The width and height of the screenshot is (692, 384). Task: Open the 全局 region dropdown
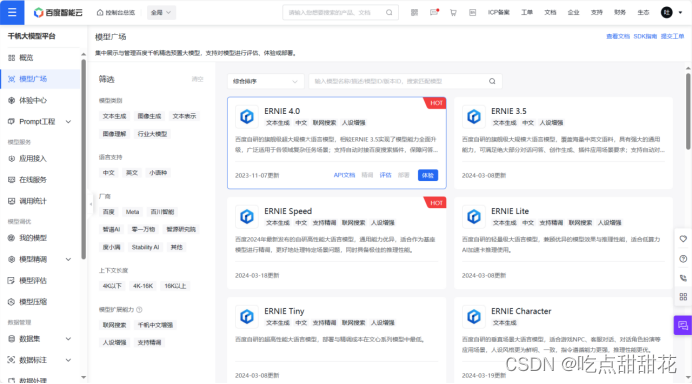point(161,12)
